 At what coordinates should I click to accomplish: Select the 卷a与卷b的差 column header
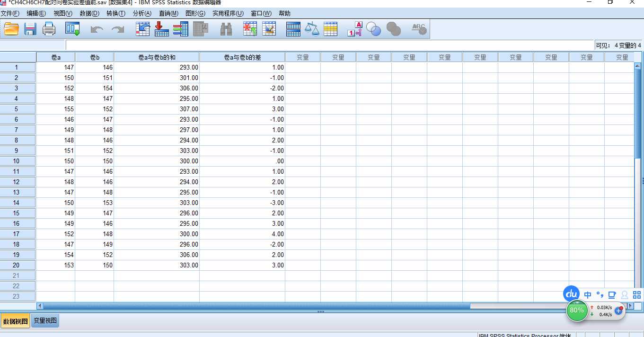pos(242,57)
